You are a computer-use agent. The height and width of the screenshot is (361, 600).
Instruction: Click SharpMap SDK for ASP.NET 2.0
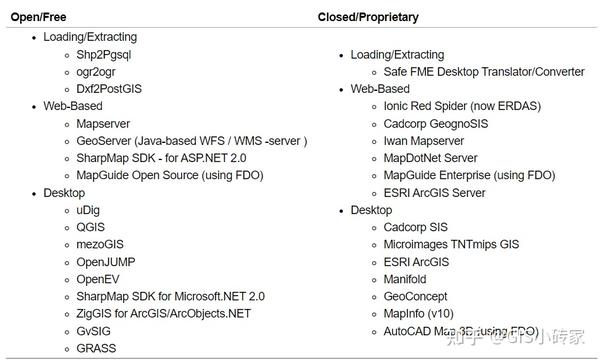pyautogui.click(x=161, y=158)
